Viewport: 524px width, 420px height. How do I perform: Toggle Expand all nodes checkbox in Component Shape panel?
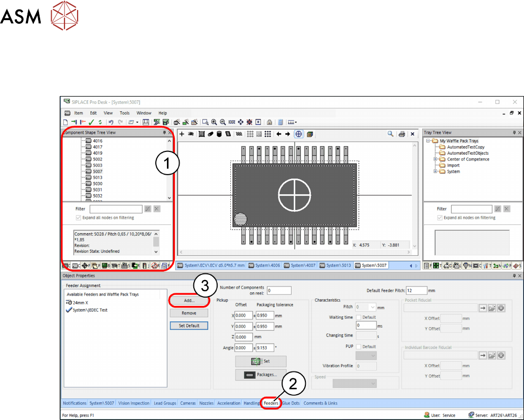pos(78,218)
